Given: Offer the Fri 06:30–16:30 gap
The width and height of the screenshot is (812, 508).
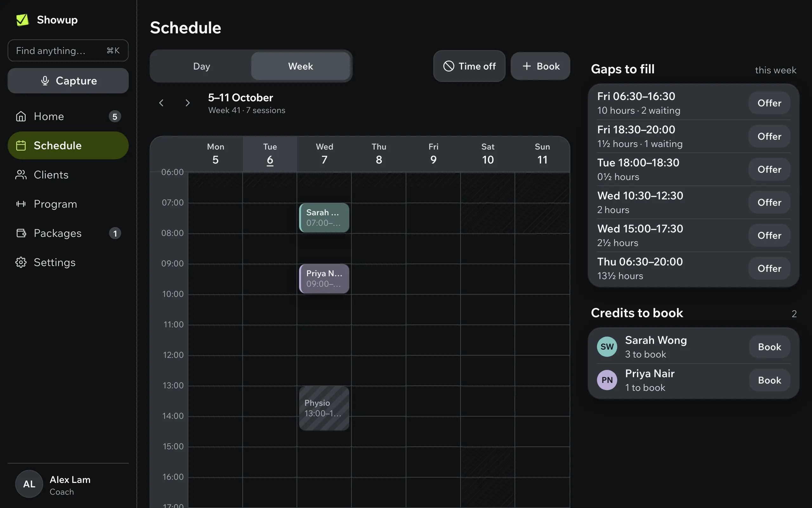Looking at the screenshot, I should click(769, 103).
